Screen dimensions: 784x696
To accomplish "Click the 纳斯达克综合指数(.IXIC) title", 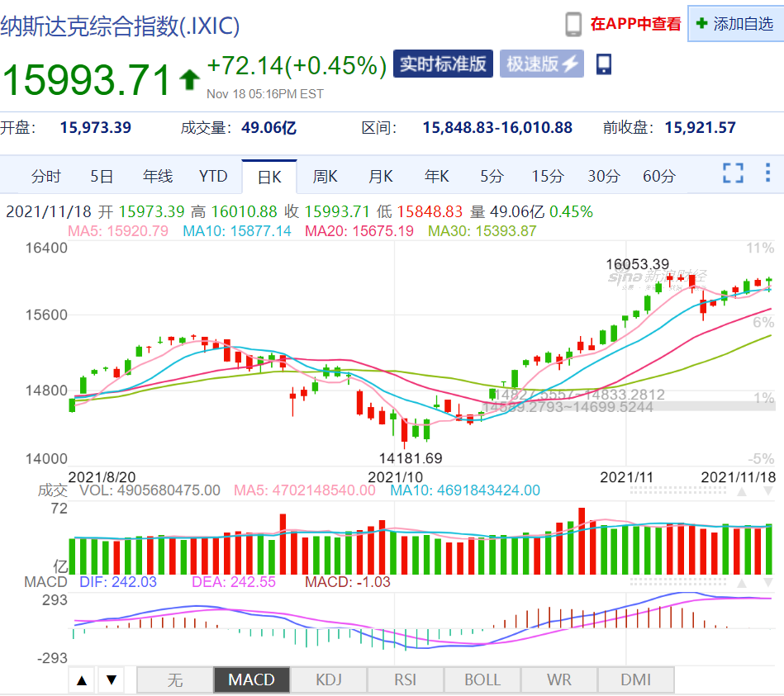I will (x=120, y=26).
